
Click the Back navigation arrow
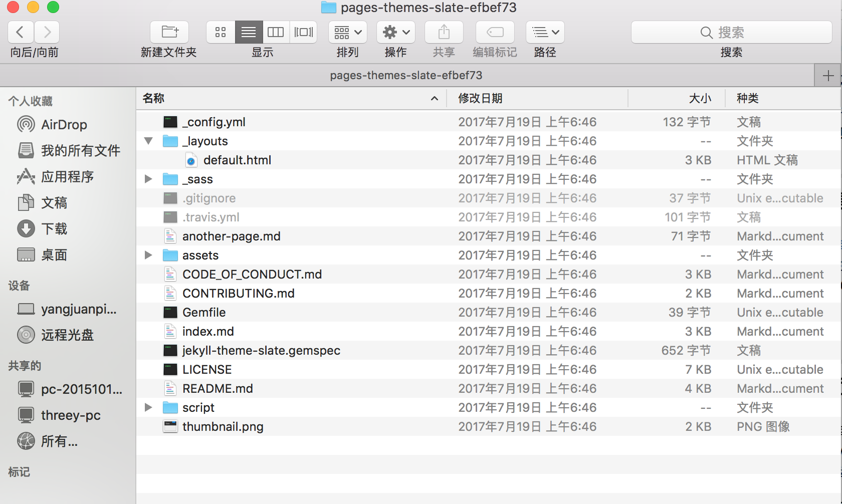[x=21, y=33]
